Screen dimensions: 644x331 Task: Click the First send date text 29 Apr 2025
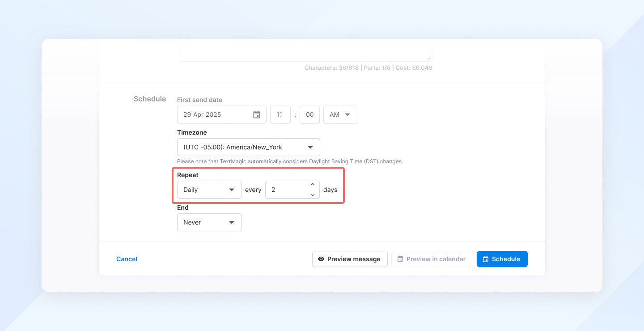tap(203, 115)
